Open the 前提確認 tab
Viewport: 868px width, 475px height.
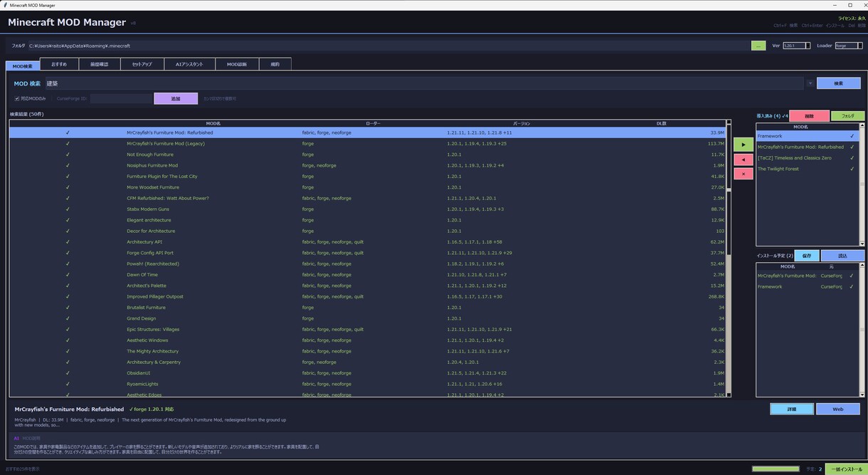pos(99,64)
